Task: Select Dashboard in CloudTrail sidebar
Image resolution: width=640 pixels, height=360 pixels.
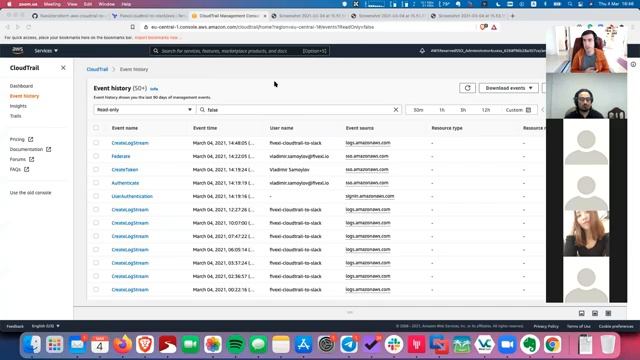Action: pyautogui.click(x=21, y=86)
